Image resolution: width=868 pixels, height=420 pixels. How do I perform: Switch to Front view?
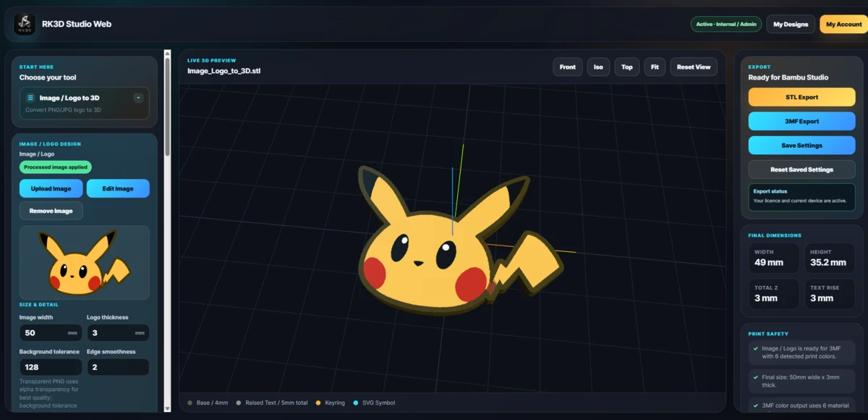point(568,67)
